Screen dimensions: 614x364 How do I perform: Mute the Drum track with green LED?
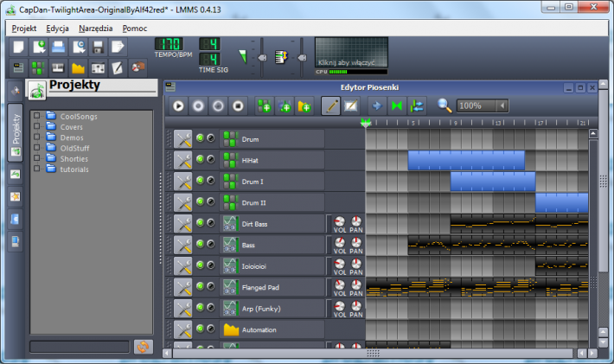200,138
